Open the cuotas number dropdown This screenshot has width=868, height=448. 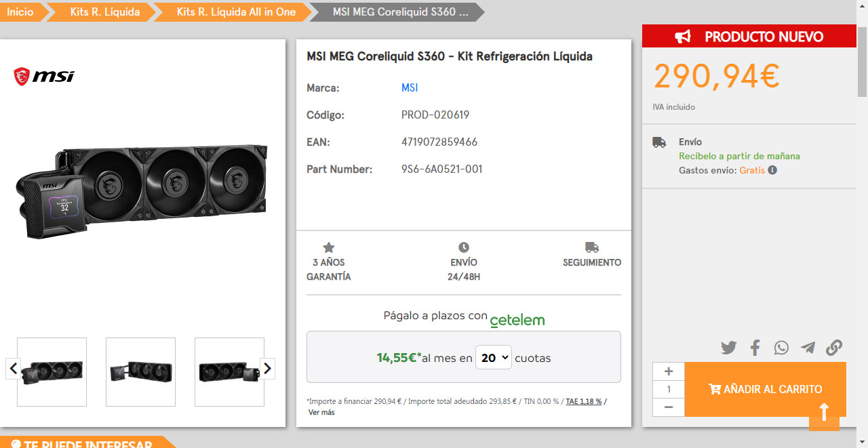pyautogui.click(x=493, y=358)
